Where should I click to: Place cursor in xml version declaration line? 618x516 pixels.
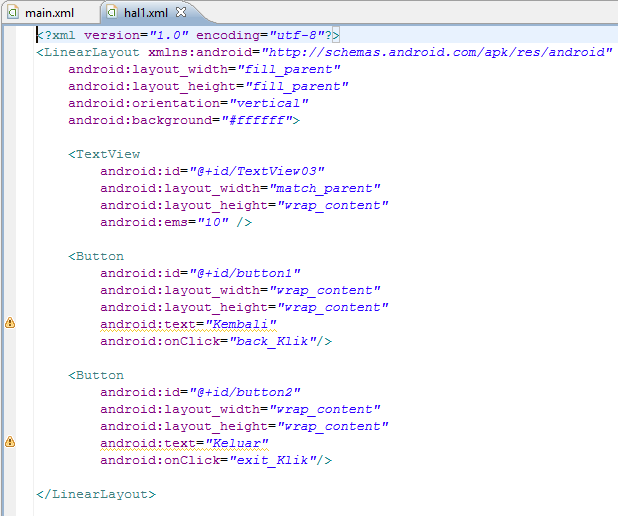click(188, 35)
